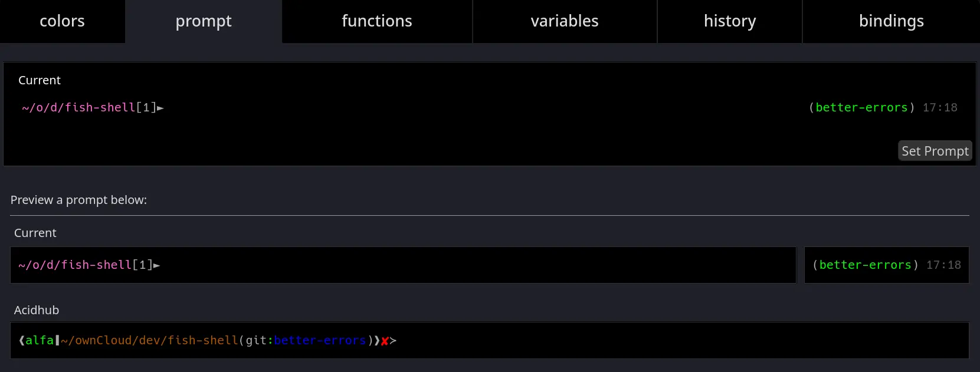The height and width of the screenshot is (372, 980).
Task: Open the history tab
Action: [x=730, y=21]
